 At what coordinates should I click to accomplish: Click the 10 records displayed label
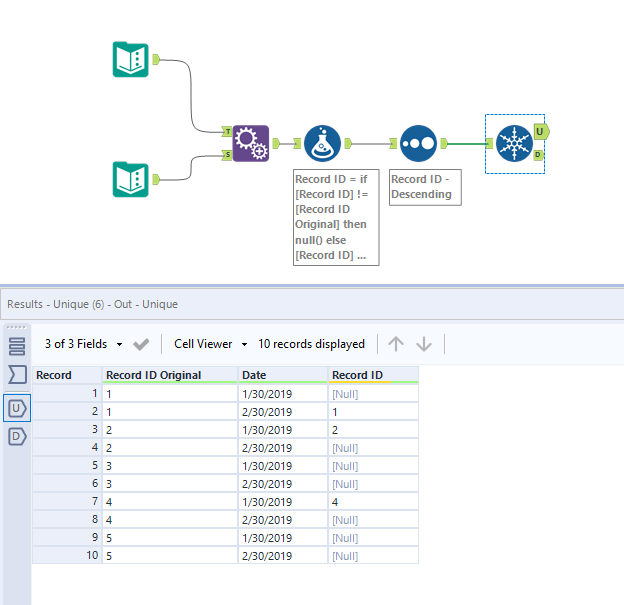311,344
